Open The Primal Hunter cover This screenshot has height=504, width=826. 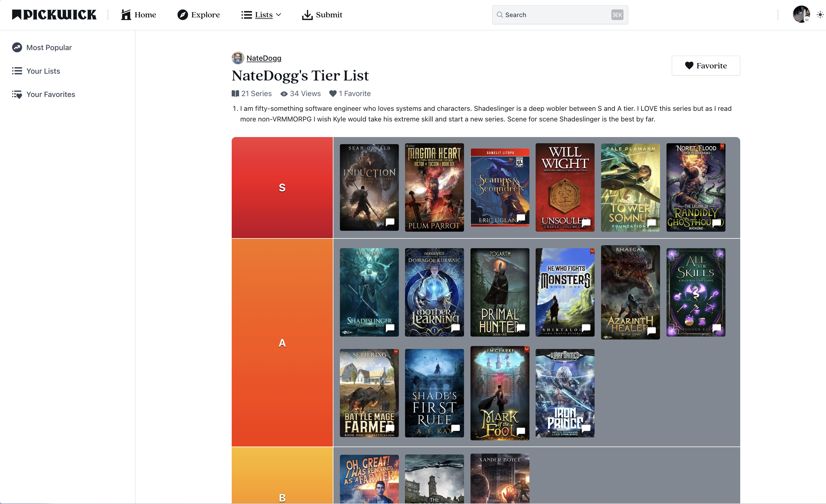pyautogui.click(x=500, y=292)
